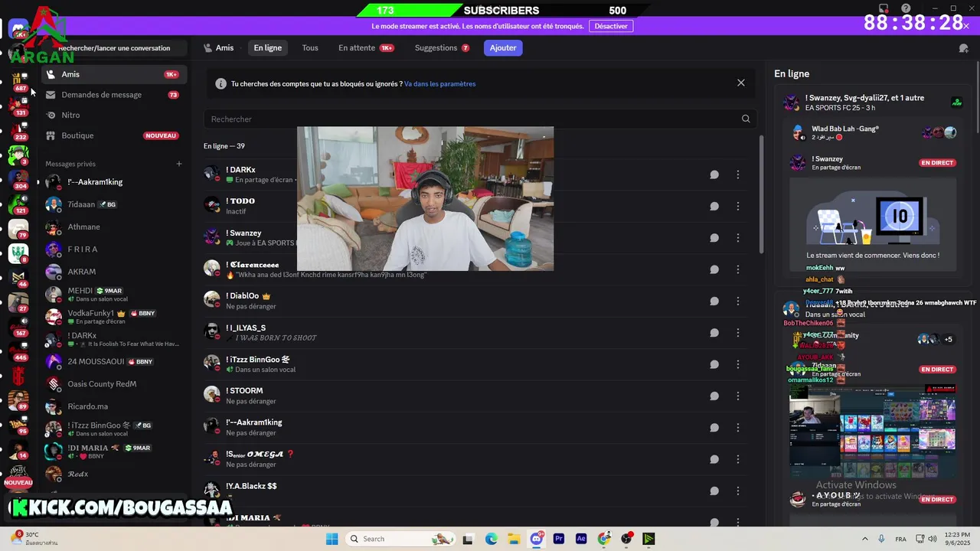Create new private message with plus icon
This screenshot has height=551, width=980.
click(179, 164)
